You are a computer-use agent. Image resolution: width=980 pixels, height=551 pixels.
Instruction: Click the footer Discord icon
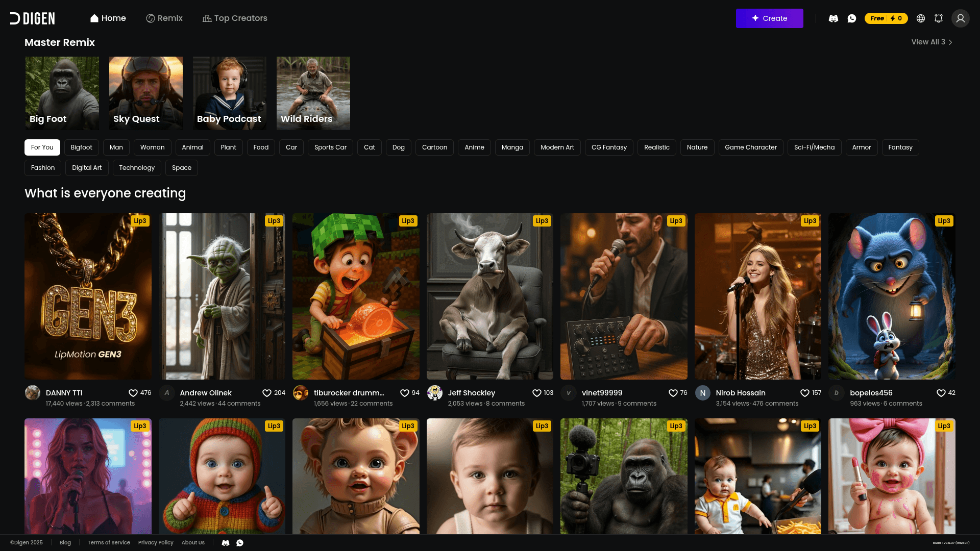226,543
